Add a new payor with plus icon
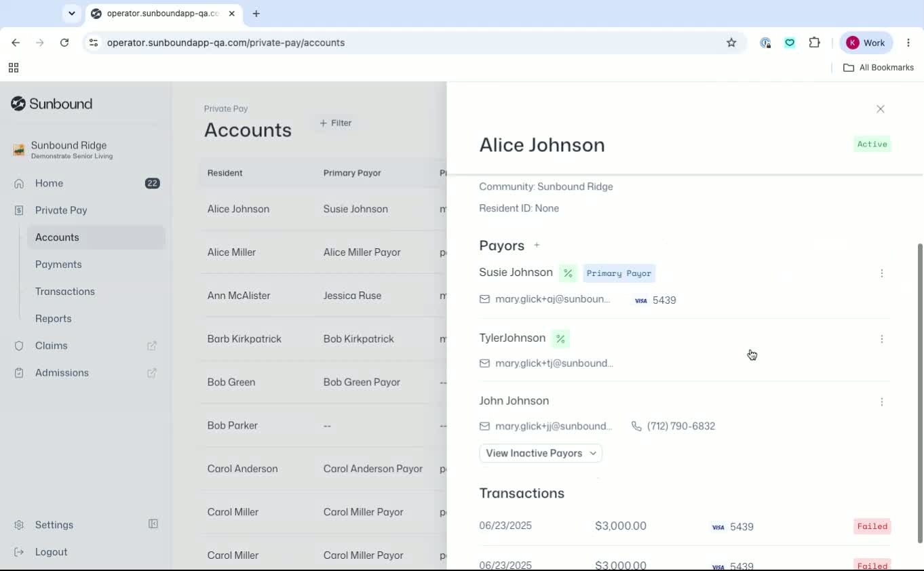 pyautogui.click(x=537, y=245)
